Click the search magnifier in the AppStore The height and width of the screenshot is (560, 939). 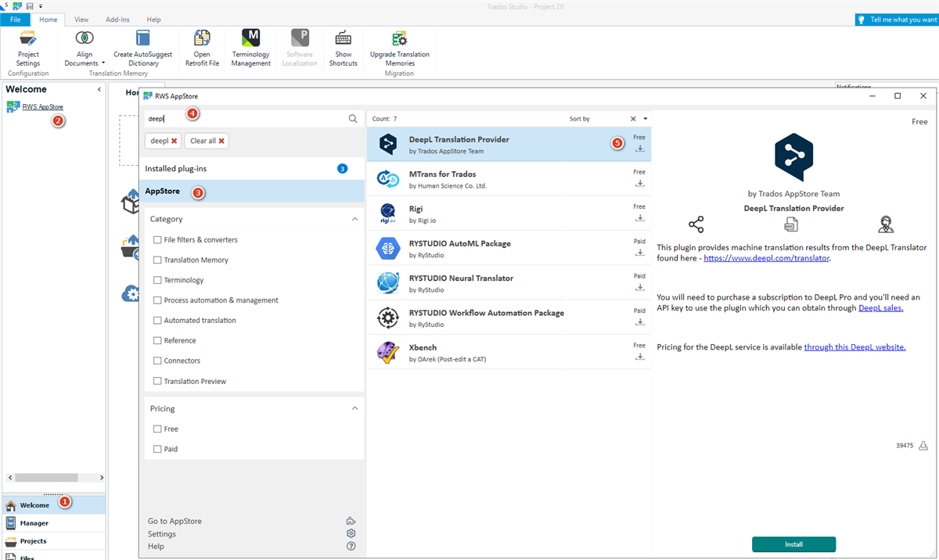click(353, 118)
